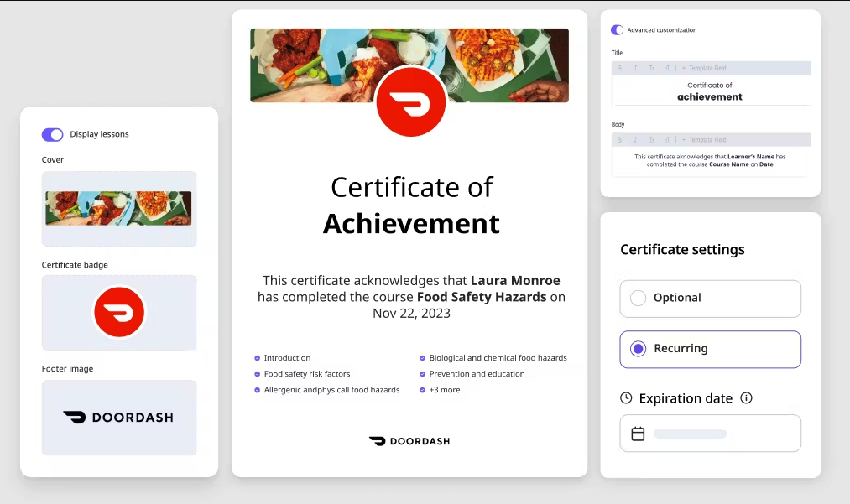Viewport: 850px width, 504px height.
Task: Select the Footer image DoorDash thumbnail
Action: (118, 418)
